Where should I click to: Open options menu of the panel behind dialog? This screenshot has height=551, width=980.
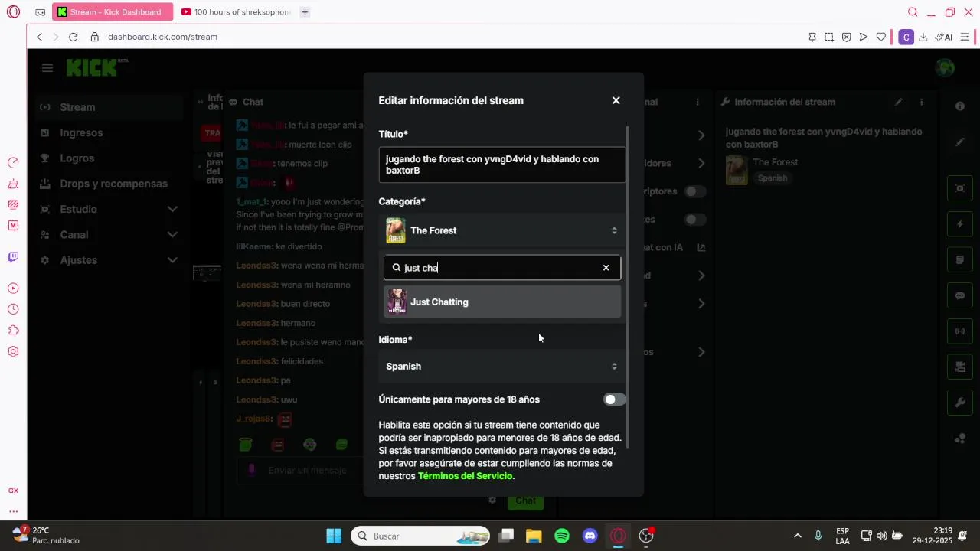pos(697,102)
